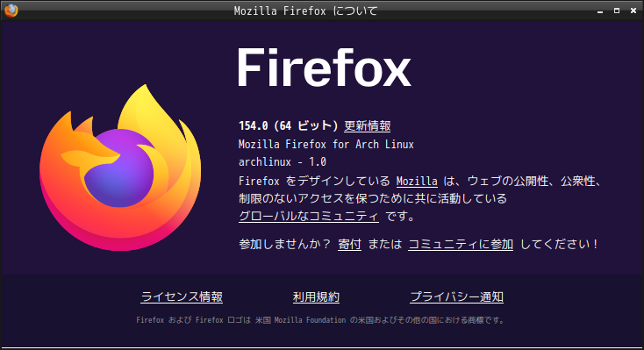Open the コミュニティに参加 link
Viewport: 644px width, 350px height.
coord(461,244)
